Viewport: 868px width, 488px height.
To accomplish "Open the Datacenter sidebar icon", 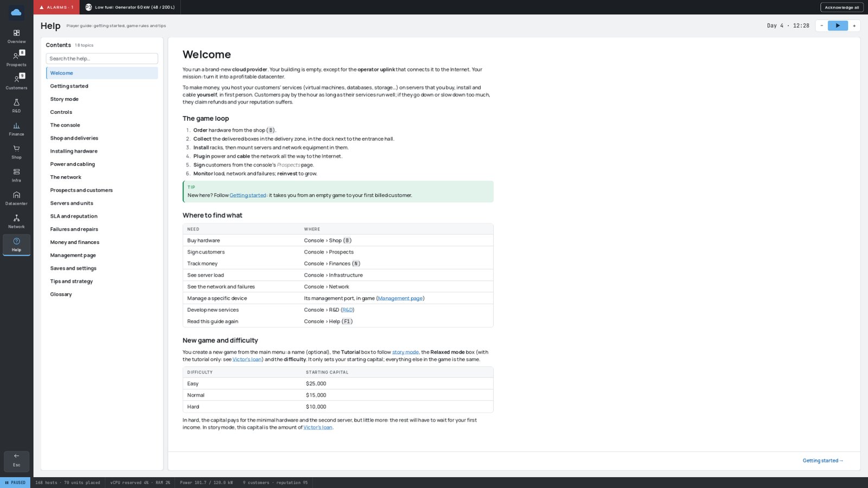I will coord(16,198).
